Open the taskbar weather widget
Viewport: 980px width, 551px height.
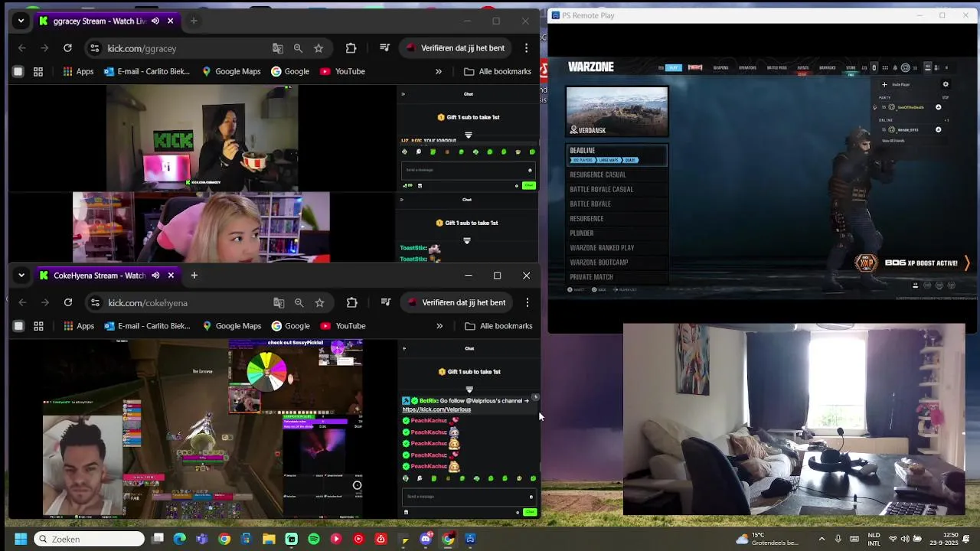[x=768, y=539]
